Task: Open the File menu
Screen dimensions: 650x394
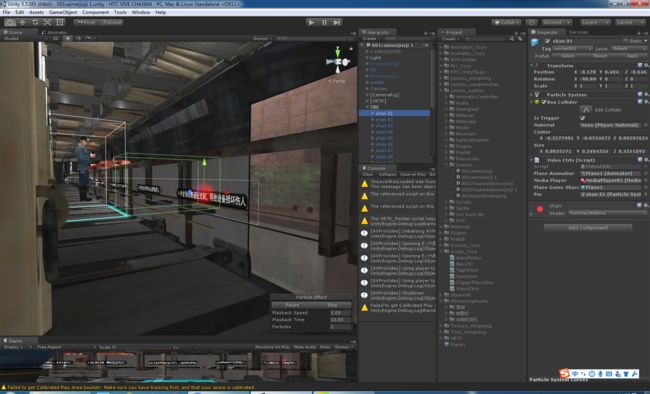Action: click(x=6, y=12)
